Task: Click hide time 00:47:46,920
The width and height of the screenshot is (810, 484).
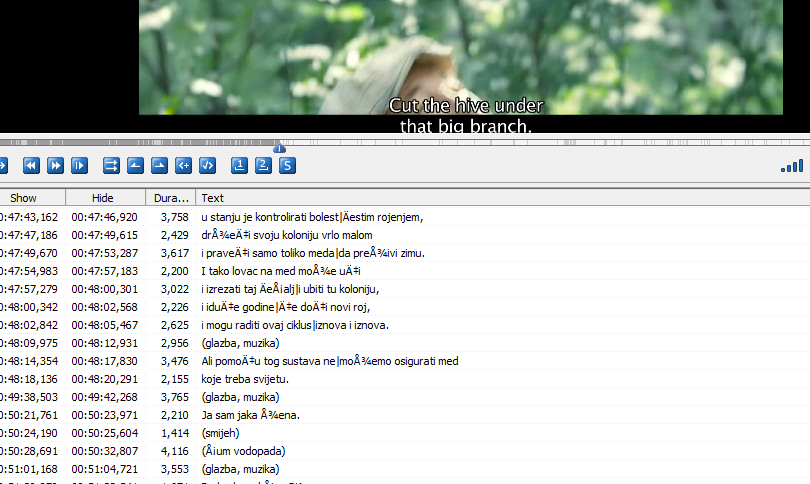Action: [105, 217]
